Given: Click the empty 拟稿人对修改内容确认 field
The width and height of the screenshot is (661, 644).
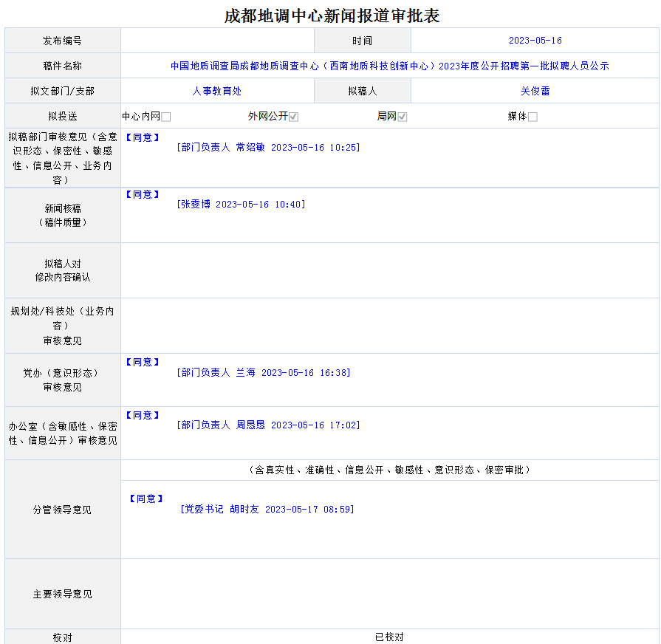Looking at the screenshot, I should (x=389, y=270).
